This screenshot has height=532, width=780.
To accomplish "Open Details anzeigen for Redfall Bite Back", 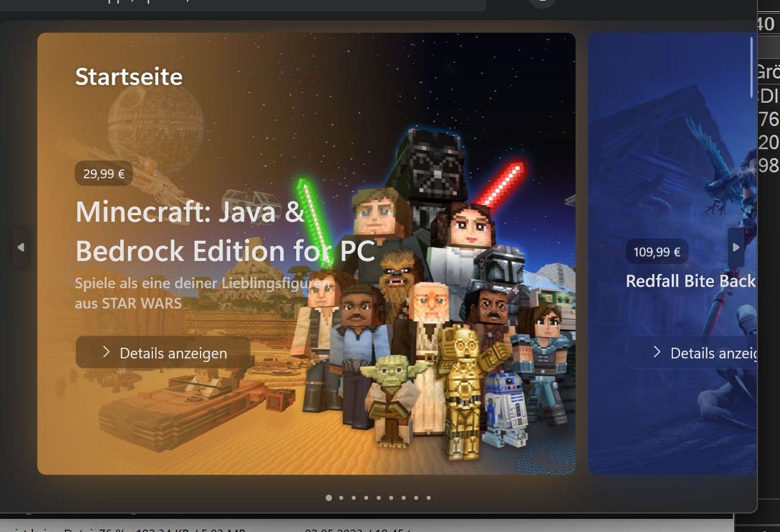I will click(x=692, y=352).
